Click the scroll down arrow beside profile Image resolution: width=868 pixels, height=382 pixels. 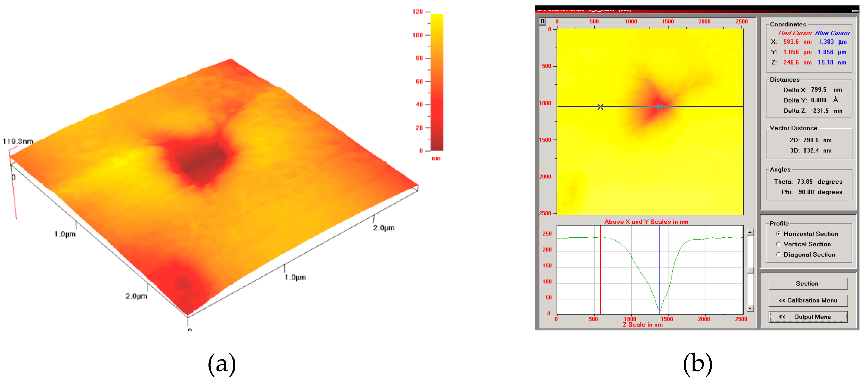click(x=750, y=308)
